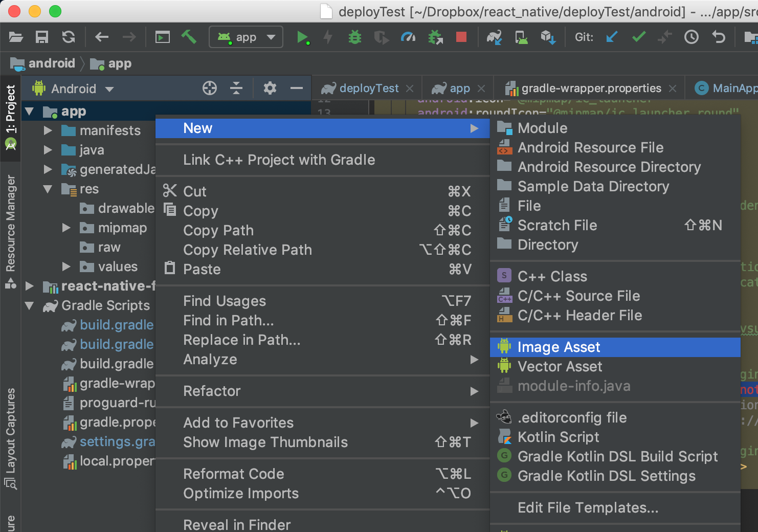Collapse the app module tree node
758x532 pixels.
coord(30,111)
